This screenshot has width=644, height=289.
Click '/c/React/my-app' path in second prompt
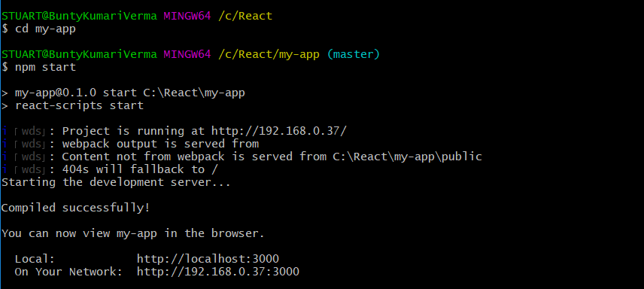tap(269, 54)
